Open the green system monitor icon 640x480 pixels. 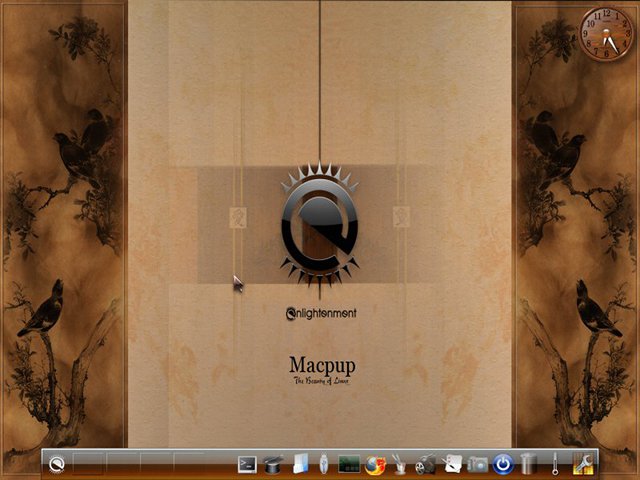coord(349,464)
